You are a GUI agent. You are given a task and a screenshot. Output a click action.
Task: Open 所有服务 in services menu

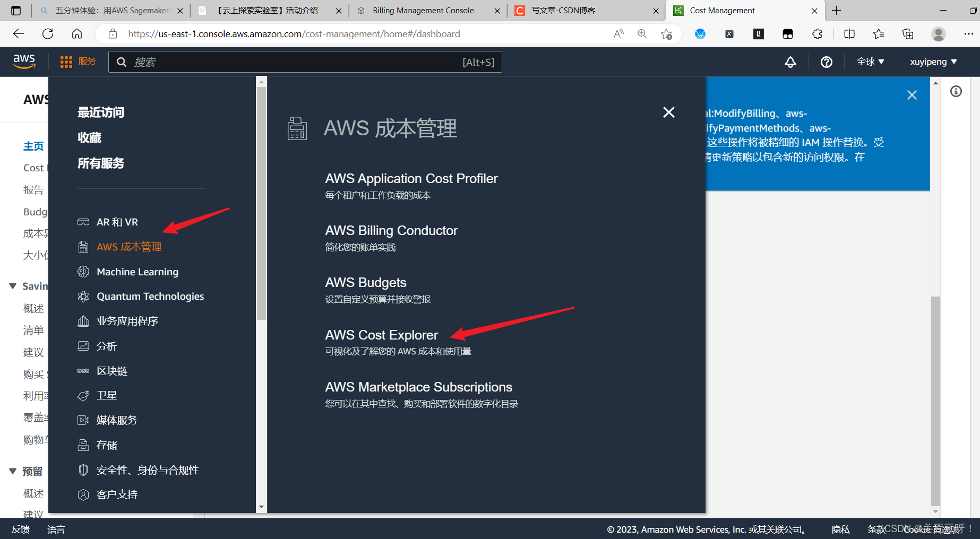point(101,163)
